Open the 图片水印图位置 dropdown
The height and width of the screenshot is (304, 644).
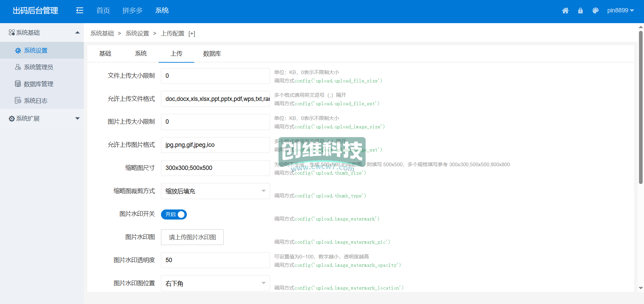tap(215, 284)
